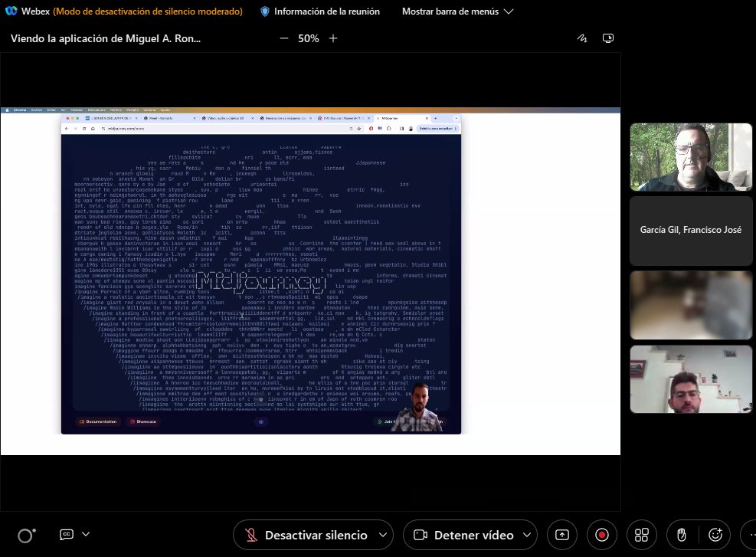The height and width of the screenshot is (557, 756).
Task: Click Documentation in shared Midjourney page
Action: click(x=98, y=421)
